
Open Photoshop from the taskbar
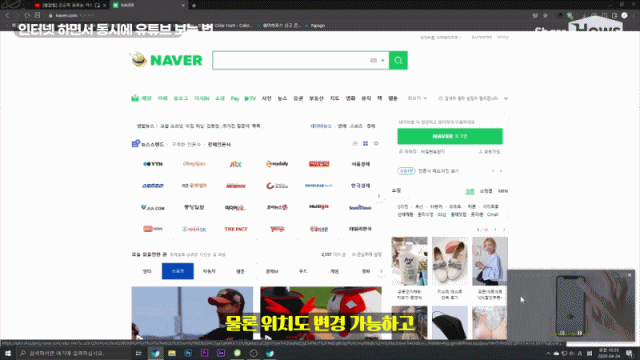click(188, 353)
